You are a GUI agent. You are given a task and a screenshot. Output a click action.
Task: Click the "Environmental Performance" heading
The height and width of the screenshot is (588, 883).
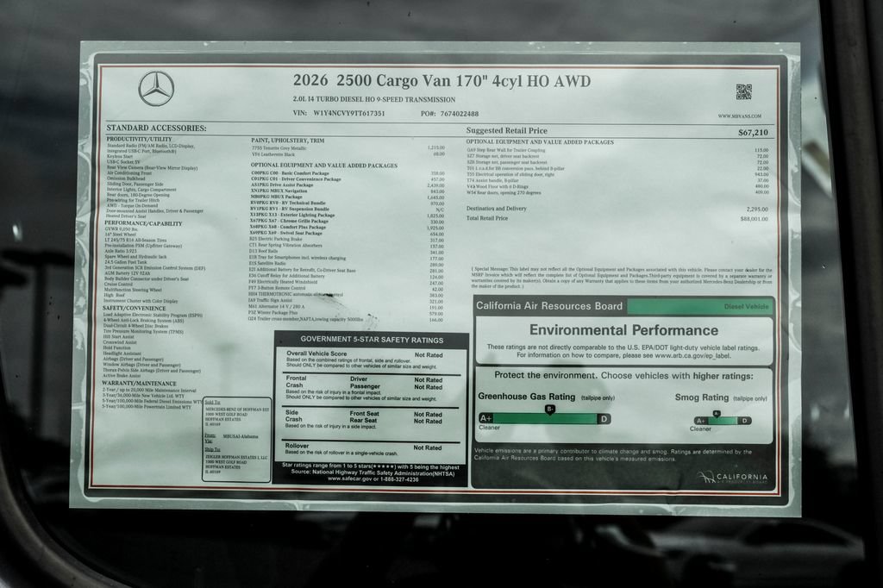(624, 330)
